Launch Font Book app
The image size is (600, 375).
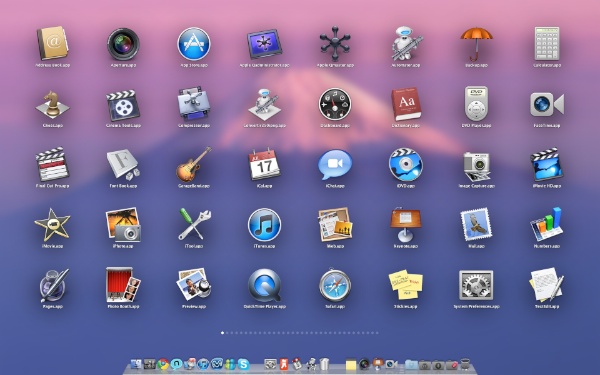click(123, 165)
